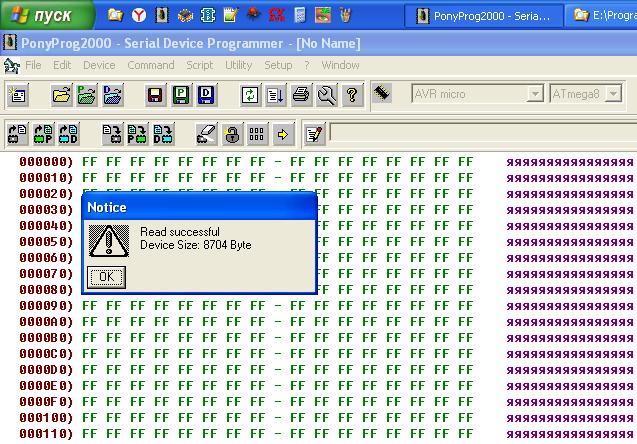This screenshot has height=444, width=637.
Task: Click the New Window toolbar icon
Action: click(x=19, y=95)
